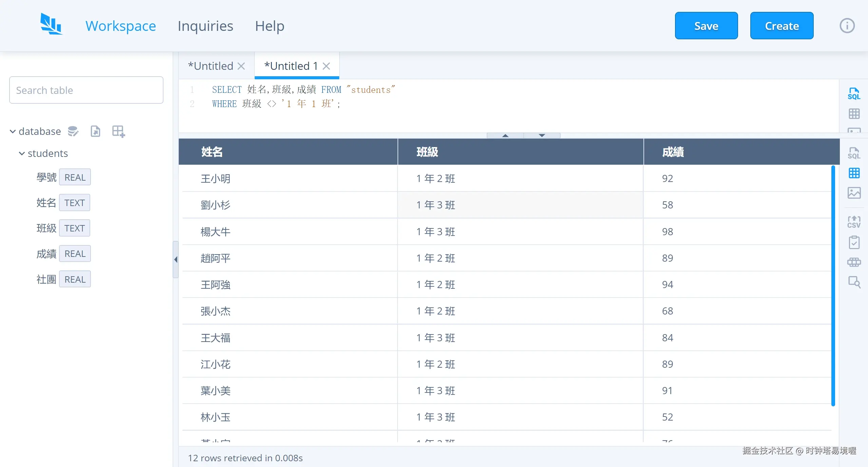Collapse the students table node

click(22, 153)
